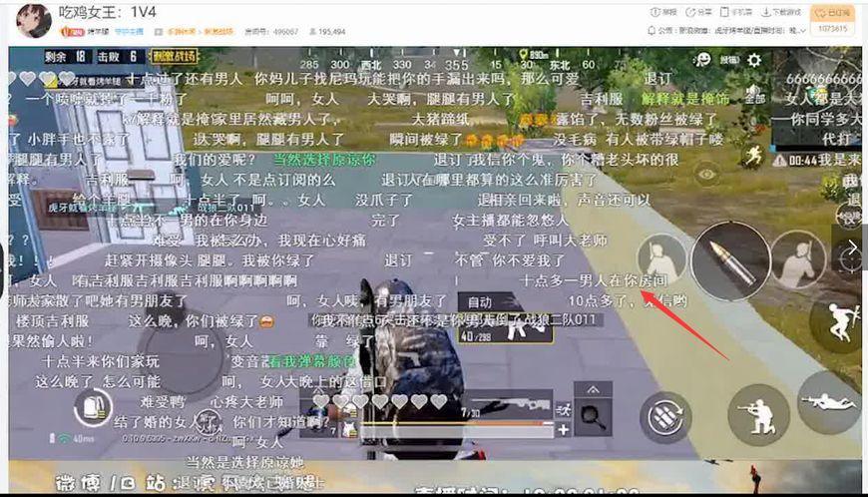868x497 pixels.
Task: Click the 举报 report link
Action: (x=662, y=12)
